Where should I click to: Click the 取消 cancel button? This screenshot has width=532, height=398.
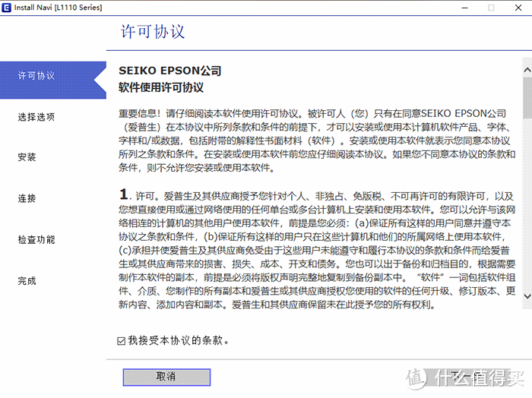[x=166, y=377]
